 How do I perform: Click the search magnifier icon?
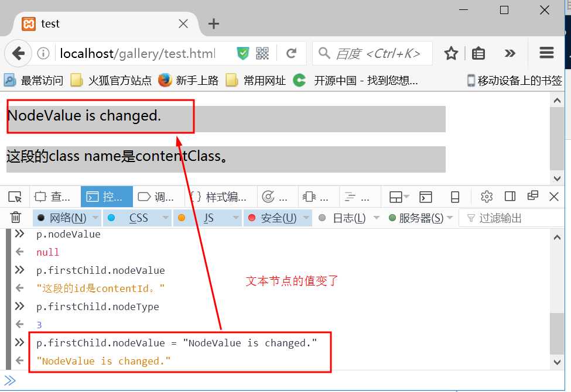(324, 53)
